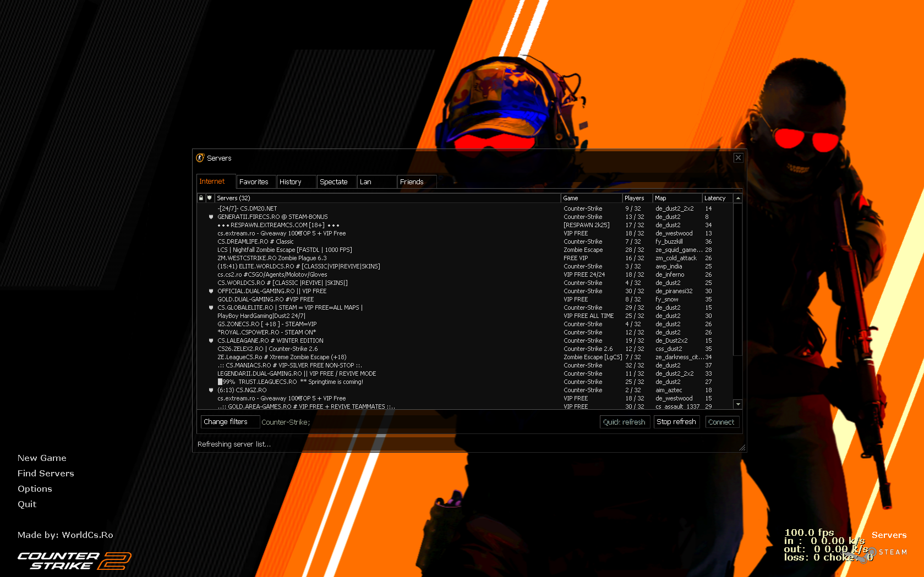Switch to the Internet tab
The height and width of the screenshot is (577, 924).
216,182
